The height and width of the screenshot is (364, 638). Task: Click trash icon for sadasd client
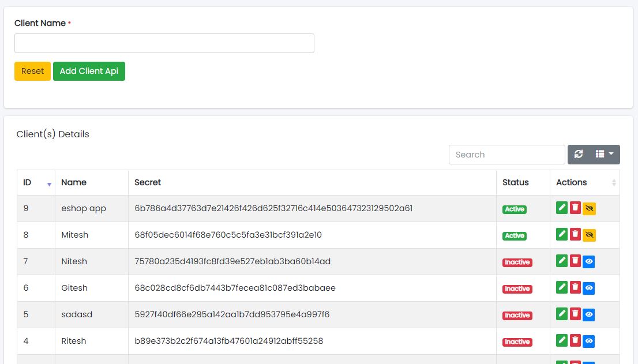pyautogui.click(x=575, y=314)
